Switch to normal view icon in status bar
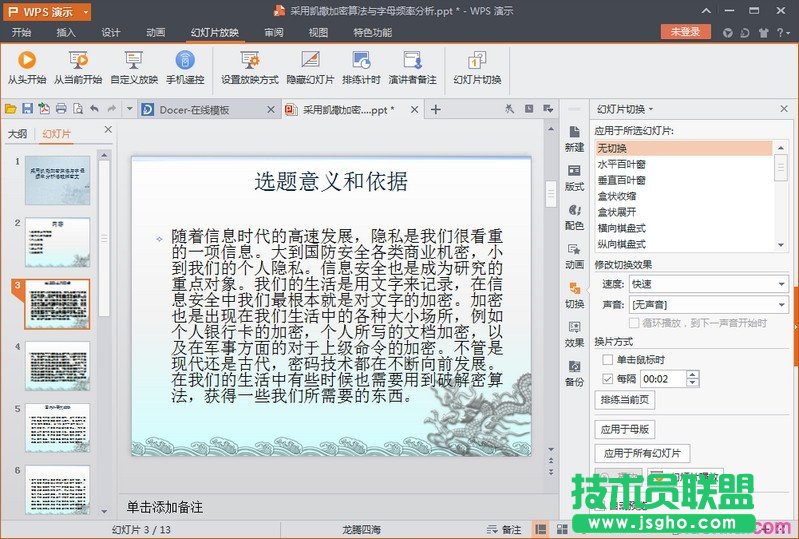799x539 pixels. coord(541,529)
